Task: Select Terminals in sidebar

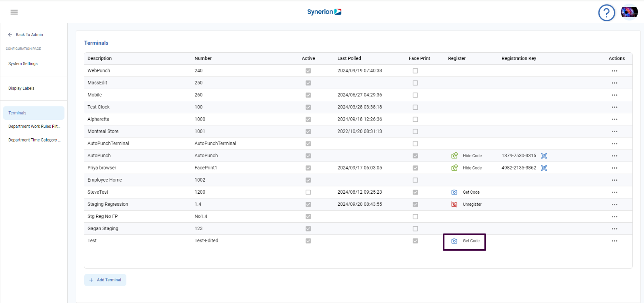Action: 33,113
